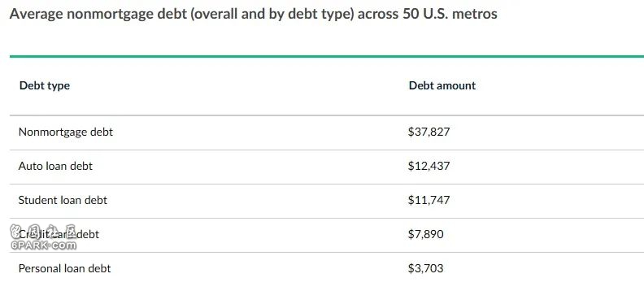Click 'Average' at start of title
Viewport: 644px width, 304px height.
point(36,15)
